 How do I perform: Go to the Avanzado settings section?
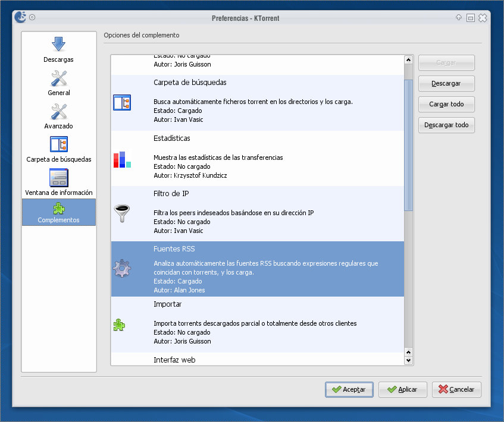[x=58, y=116]
